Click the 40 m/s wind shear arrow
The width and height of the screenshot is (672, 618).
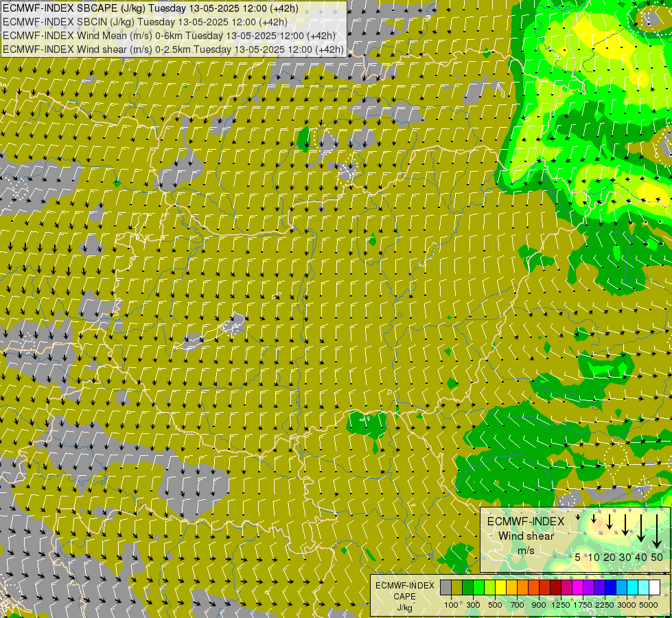641,528
